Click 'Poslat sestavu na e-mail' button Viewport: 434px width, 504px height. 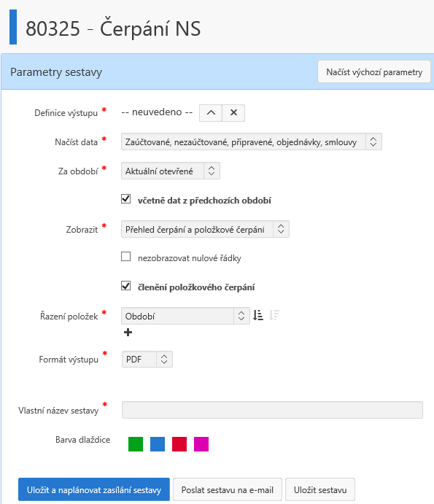[x=228, y=489]
